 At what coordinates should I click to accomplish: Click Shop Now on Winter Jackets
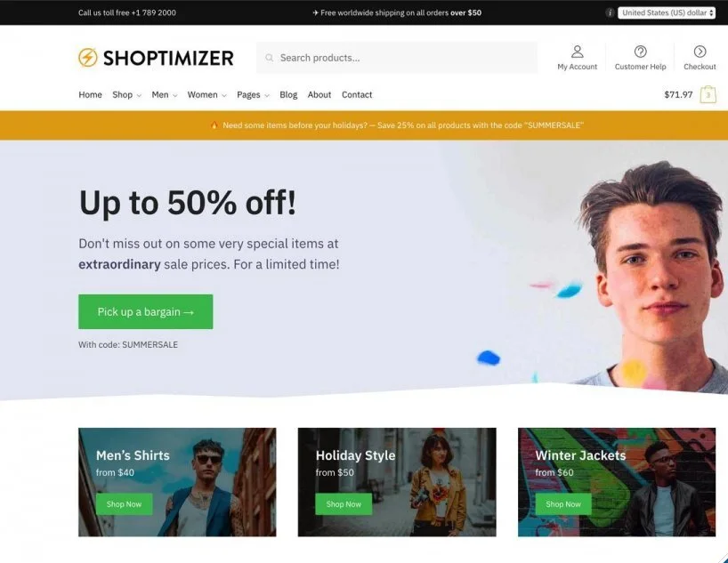click(563, 504)
